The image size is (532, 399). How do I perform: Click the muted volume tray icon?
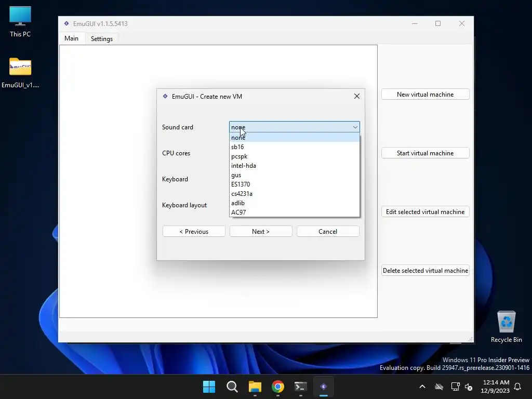point(469,387)
